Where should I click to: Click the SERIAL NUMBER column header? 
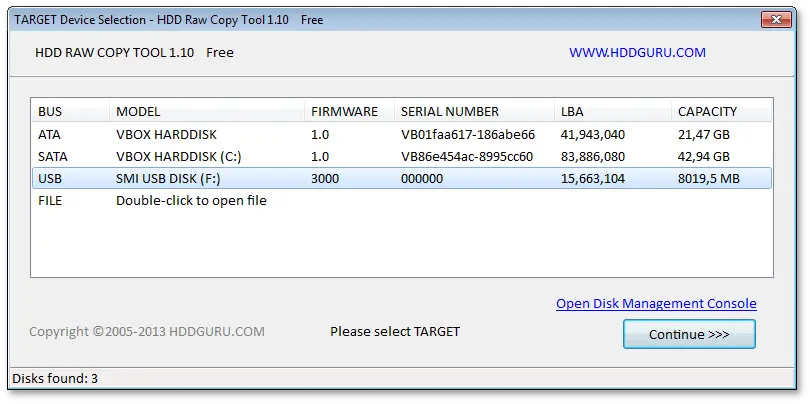[449, 111]
